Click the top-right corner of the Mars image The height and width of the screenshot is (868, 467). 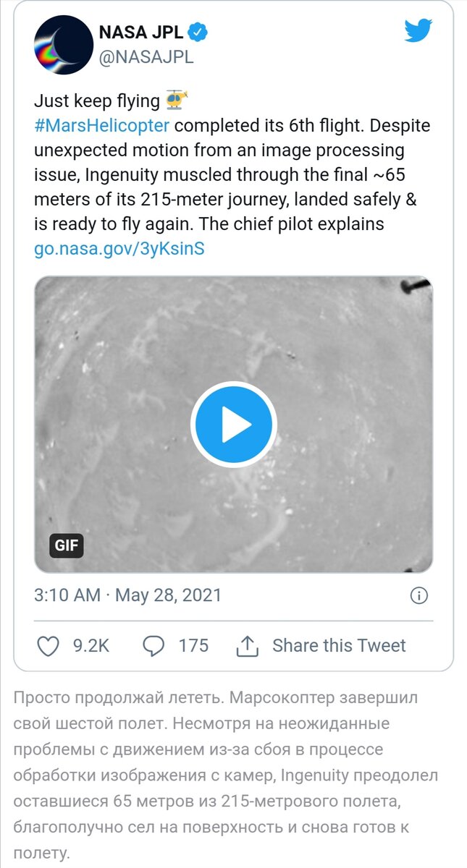(415, 288)
